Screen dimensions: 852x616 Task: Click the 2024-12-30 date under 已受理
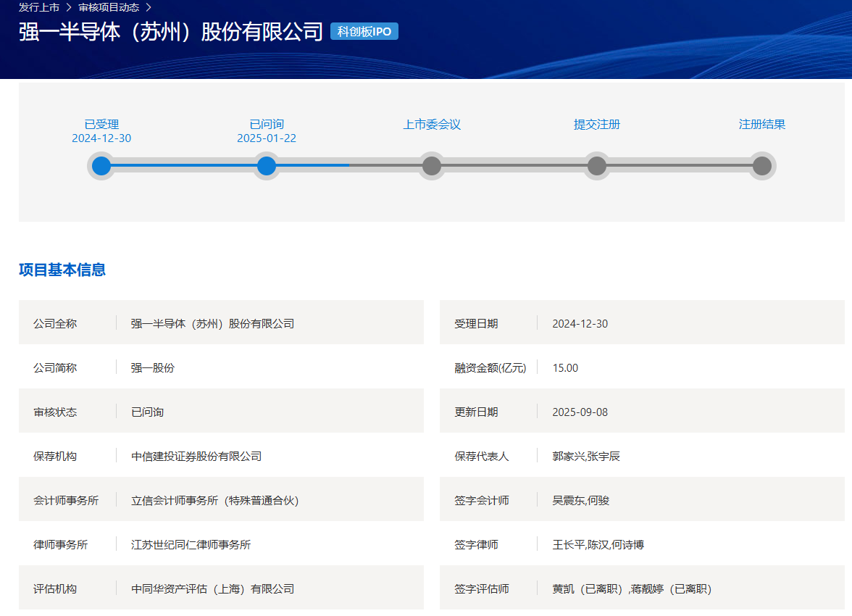pyautogui.click(x=101, y=138)
